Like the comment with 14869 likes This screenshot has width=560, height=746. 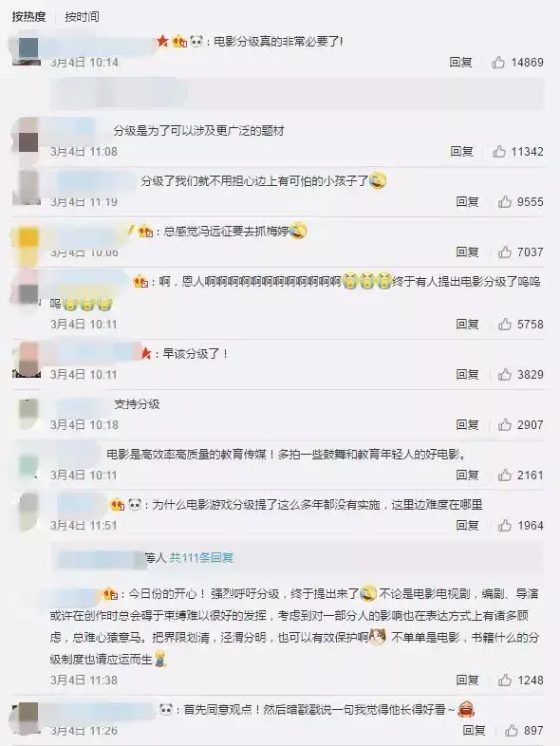497,62
